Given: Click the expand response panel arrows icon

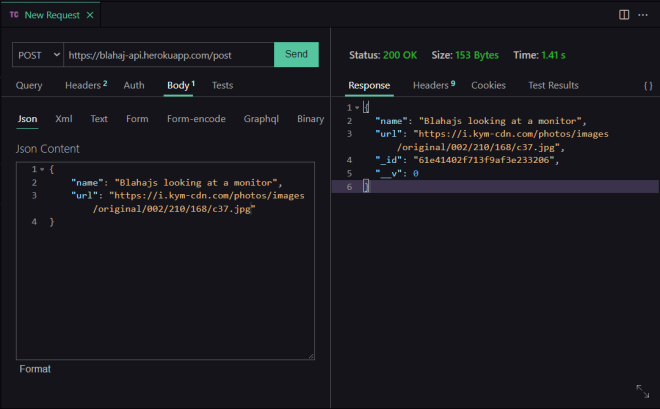Looking at the screenshot, I should tap(642, 391).
